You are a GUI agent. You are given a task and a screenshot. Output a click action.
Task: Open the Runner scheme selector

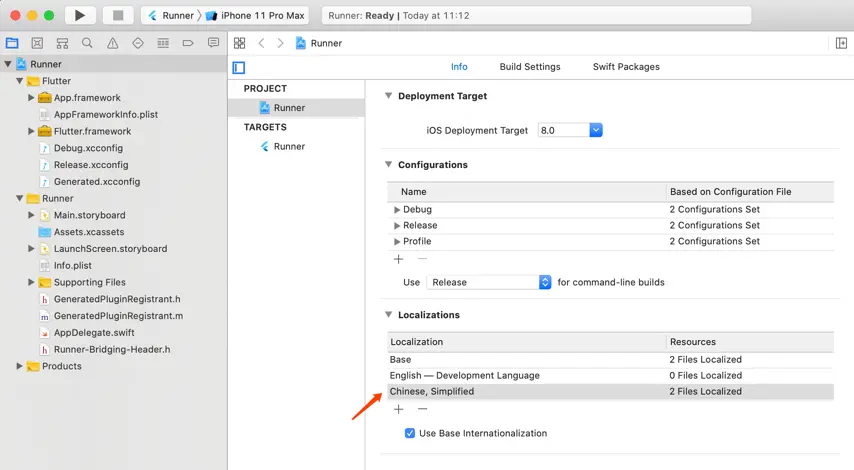click(171, 15)
